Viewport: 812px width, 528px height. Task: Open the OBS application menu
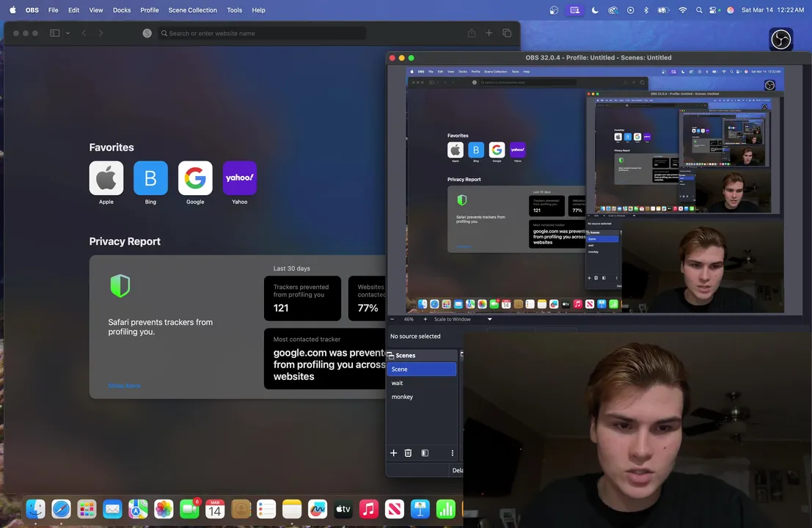32,10
